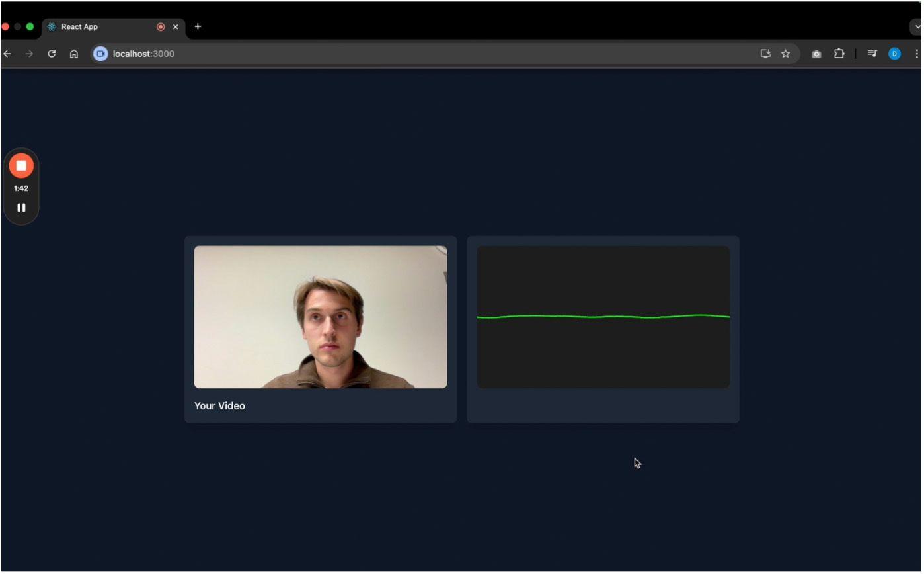Open a new browser tab

(198, 26)
